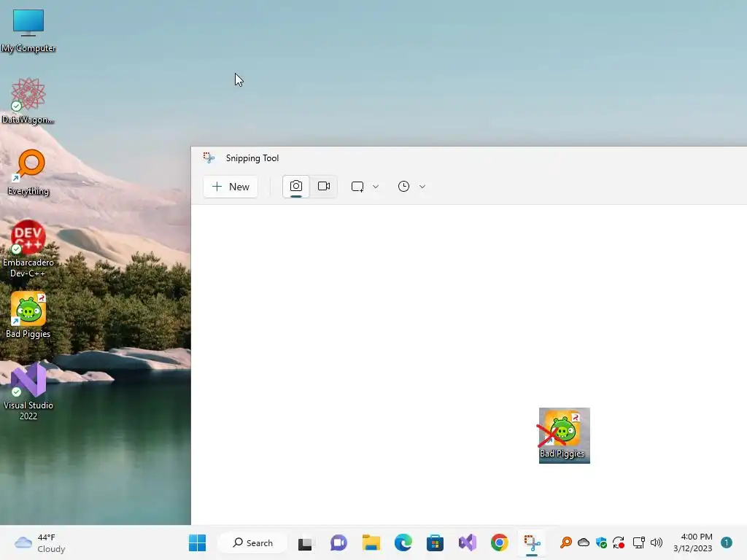Expand the snipping mode dropdown chevron
747x560 pixels.
tap(376, 187)
